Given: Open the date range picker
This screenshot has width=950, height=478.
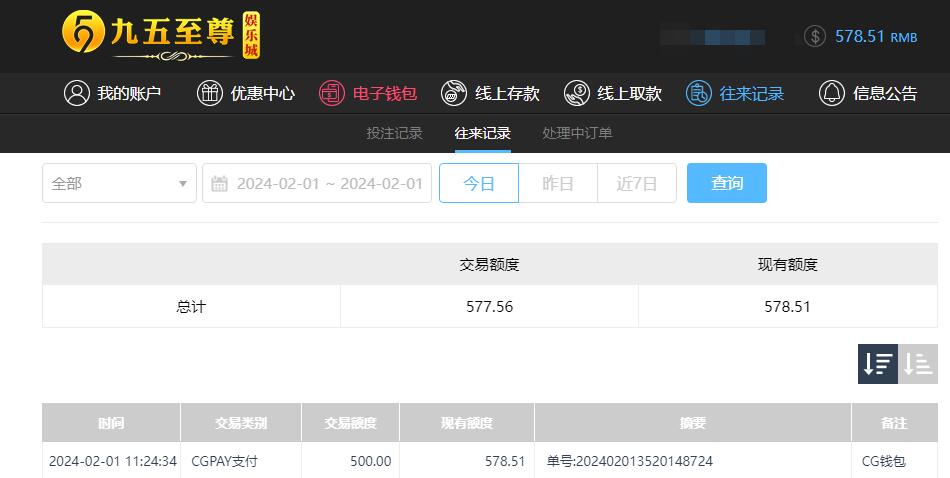Looking at the screenshot, I should click(317, 183).
